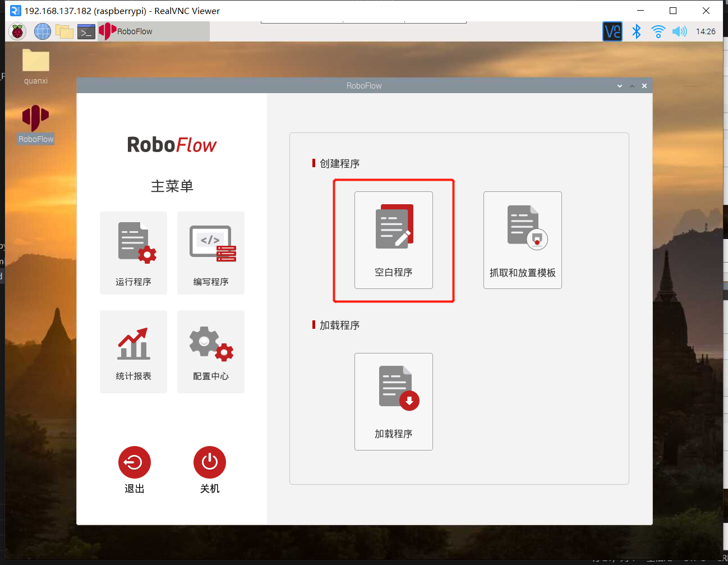
Task: Click the red 关机 shutdown button
Action: click(x=209, y=462)
